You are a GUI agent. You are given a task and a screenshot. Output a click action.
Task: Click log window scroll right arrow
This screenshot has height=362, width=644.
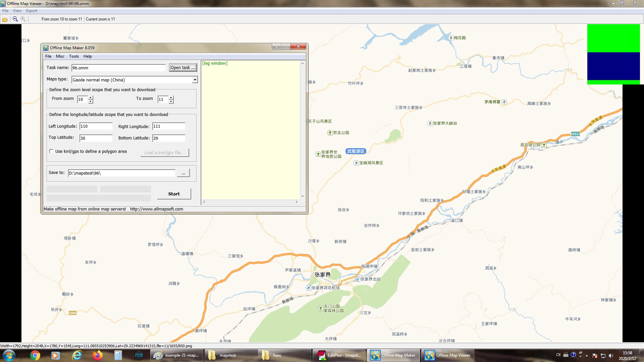(x=297, y=202)
